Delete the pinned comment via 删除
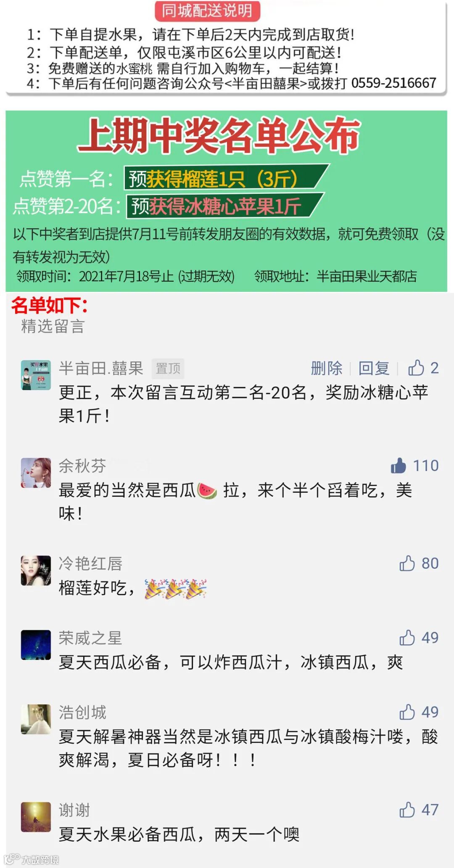The image size is (454, 868). pos(327,368)
